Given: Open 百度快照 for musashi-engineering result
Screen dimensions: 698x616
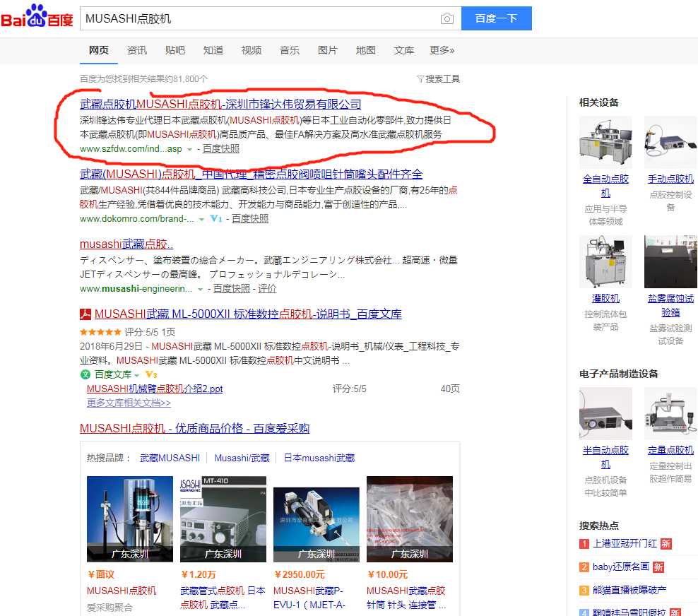Looking at the screenshot, I should coord(232,288).
